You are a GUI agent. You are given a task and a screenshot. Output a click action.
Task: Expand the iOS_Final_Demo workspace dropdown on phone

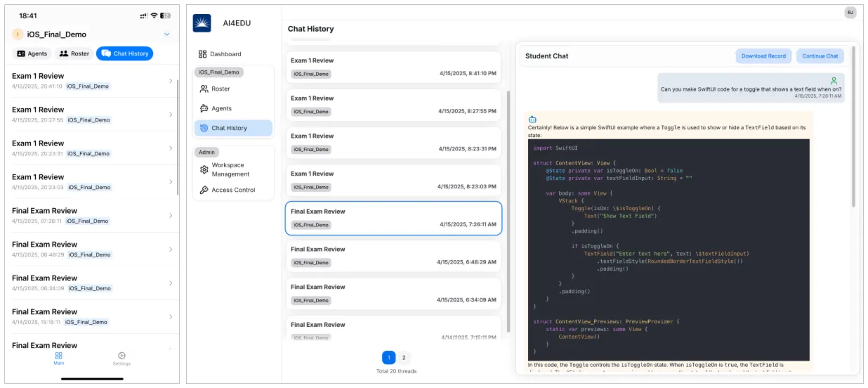166,34
